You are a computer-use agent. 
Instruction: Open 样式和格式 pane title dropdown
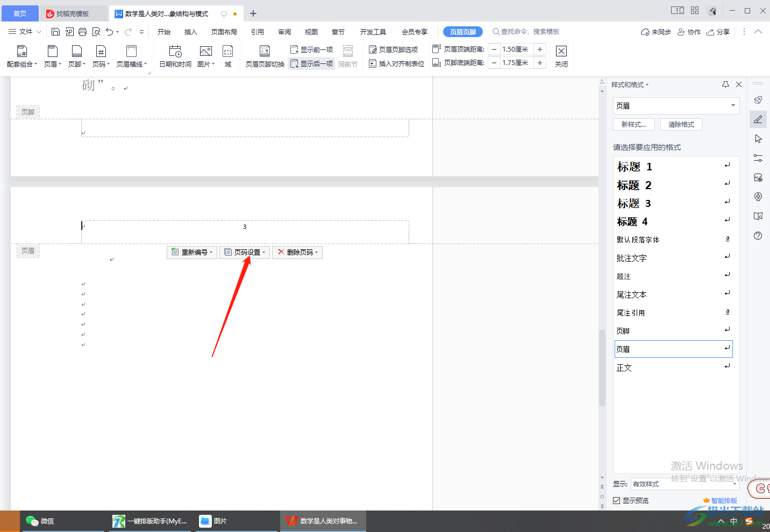(630, 85)
